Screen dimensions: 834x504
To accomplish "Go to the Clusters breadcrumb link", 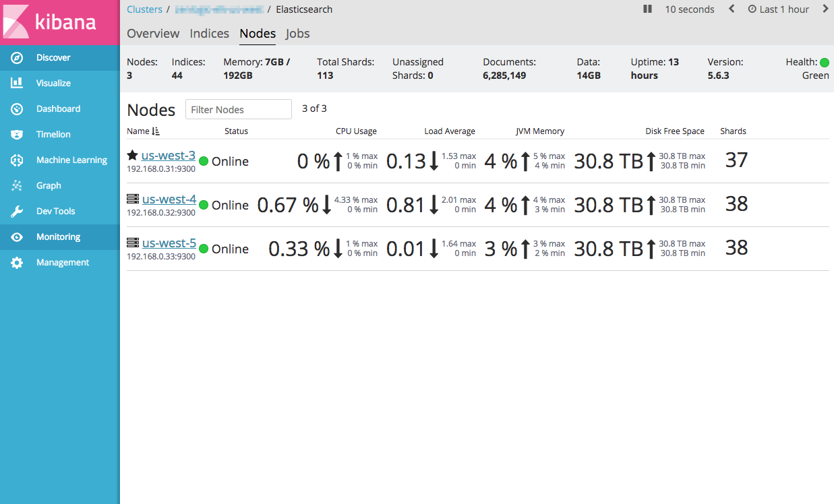I will [144, 9].
